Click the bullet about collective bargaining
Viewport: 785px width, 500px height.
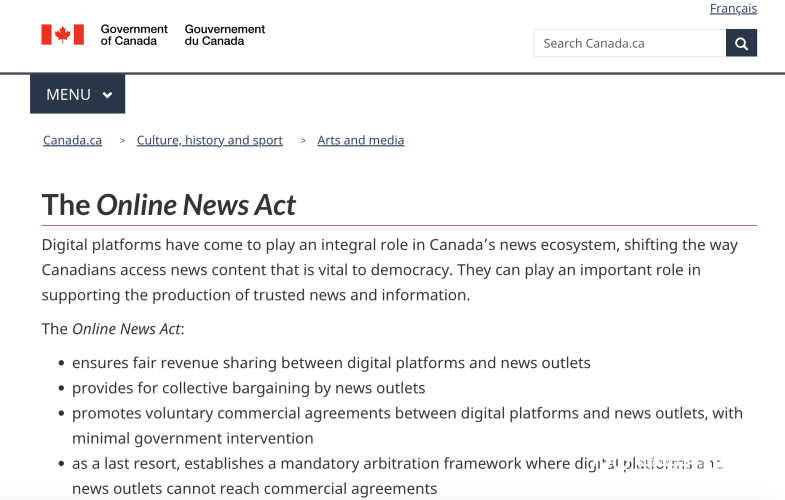(x=249, y=388)
